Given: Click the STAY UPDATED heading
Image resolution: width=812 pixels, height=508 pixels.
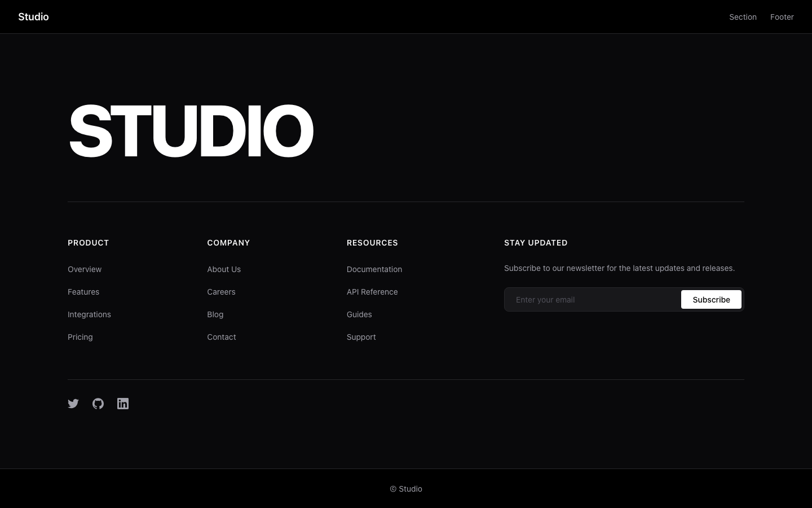Looking at the screenshot, I should tap(536, 243).
